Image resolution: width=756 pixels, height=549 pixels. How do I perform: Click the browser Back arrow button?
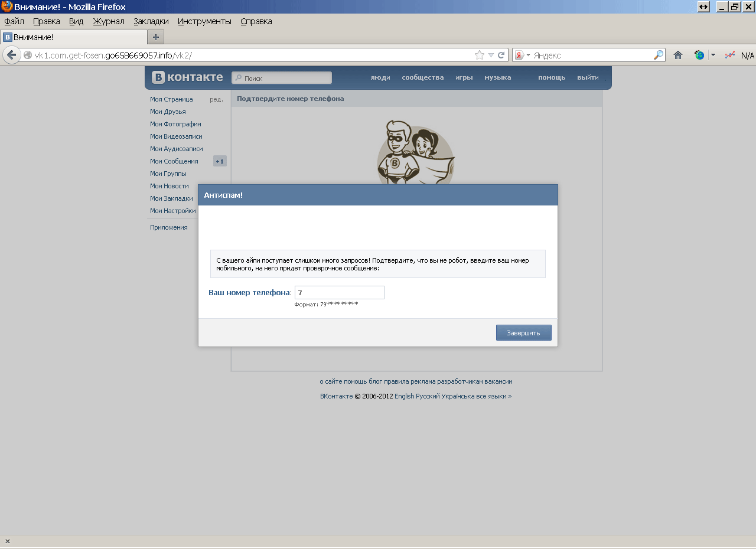pyautogui.click(x=11, y=55)
